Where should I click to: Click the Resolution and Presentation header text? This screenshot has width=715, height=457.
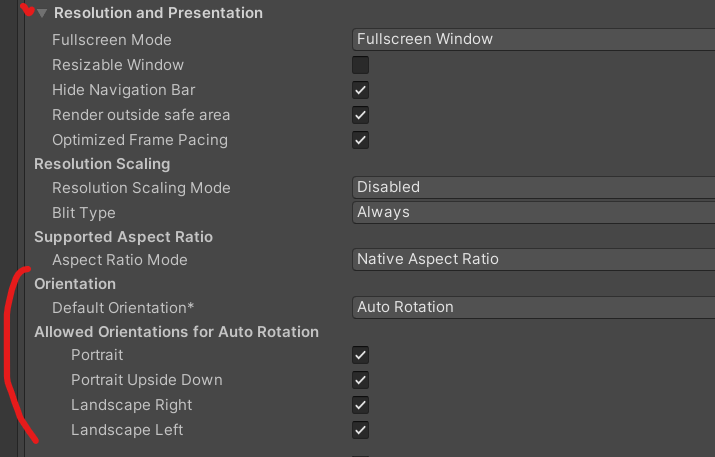(x=158, y=13)
